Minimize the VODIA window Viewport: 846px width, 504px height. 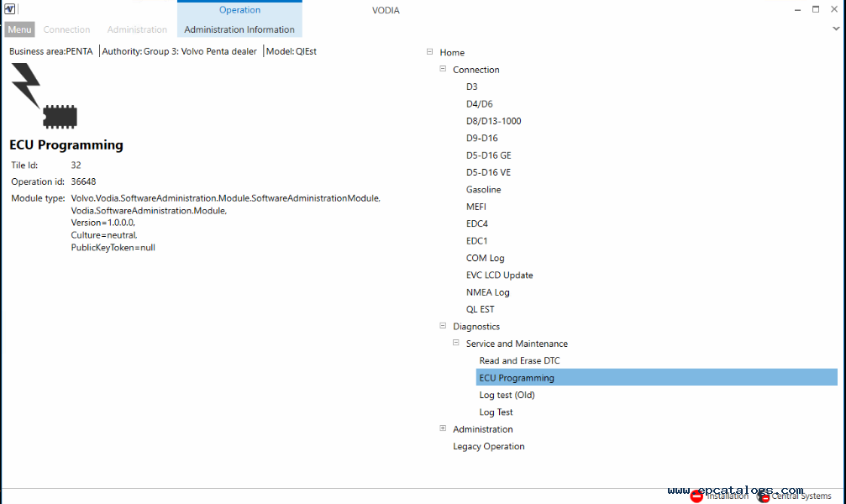click(x=797, y=10)
